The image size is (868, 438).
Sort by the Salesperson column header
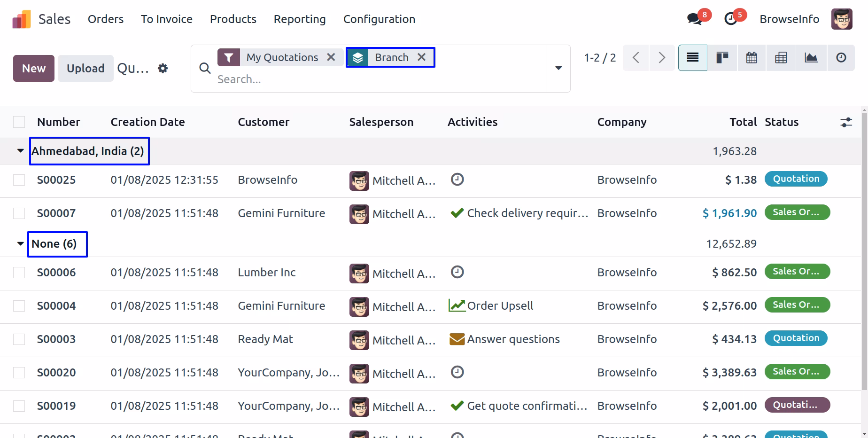[381, 122]
